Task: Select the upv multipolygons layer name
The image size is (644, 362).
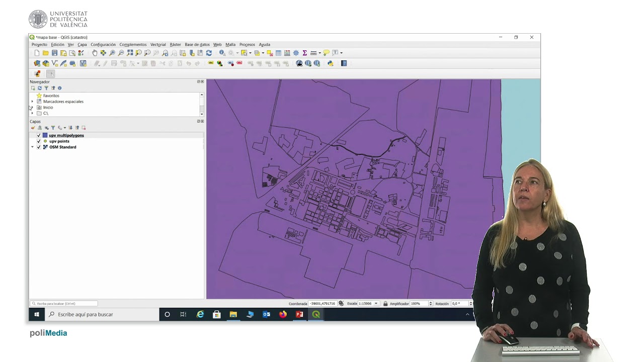Action: point(66,135)
